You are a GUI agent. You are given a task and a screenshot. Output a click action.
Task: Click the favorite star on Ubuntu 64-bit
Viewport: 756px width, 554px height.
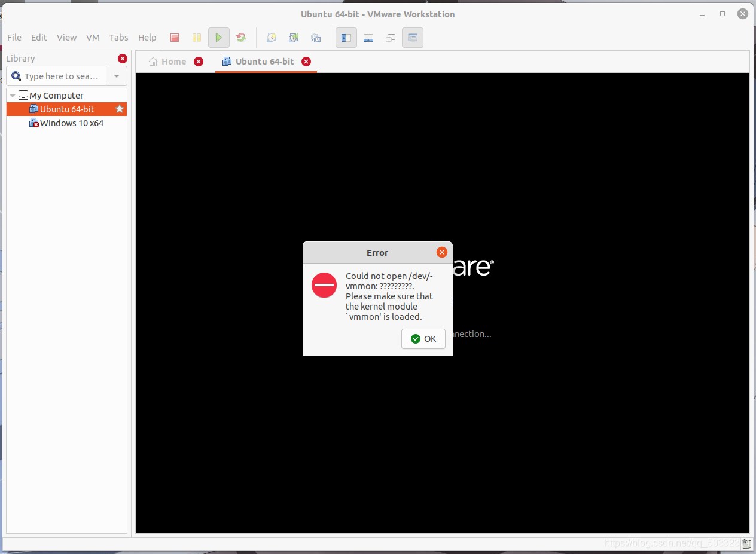point(120,109)
